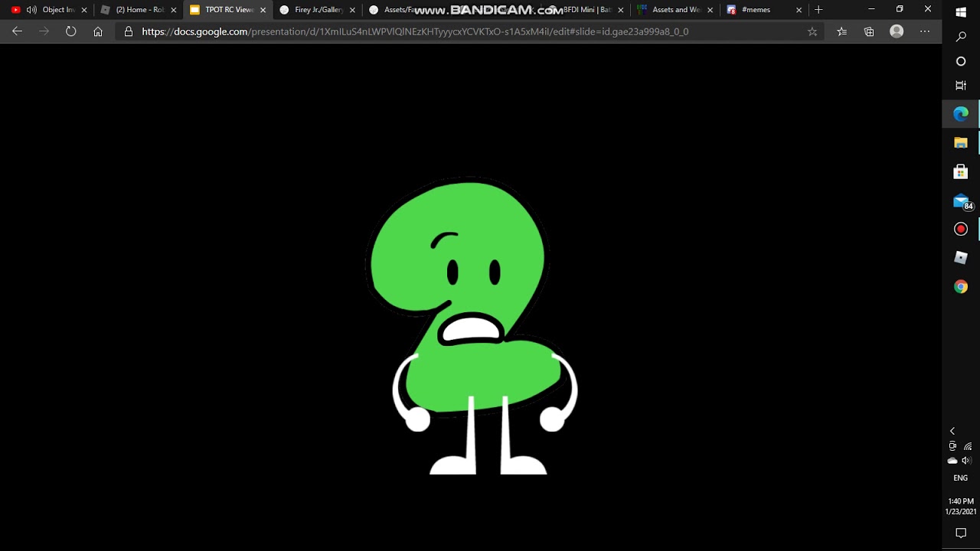This screenshot has height=551, width=980.
Task: Open the browser home page
Action: click(x=98, y=31)
